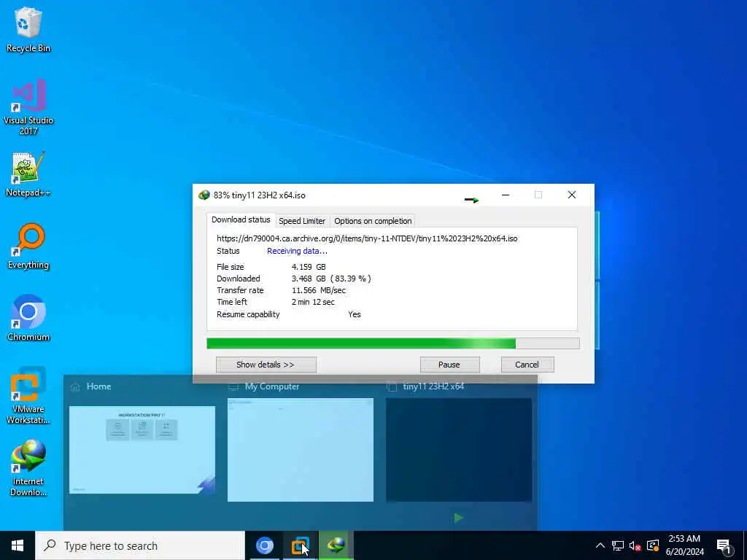Open the tiny11 23H2 x64 VM preview thumbnail

point(459,449)
